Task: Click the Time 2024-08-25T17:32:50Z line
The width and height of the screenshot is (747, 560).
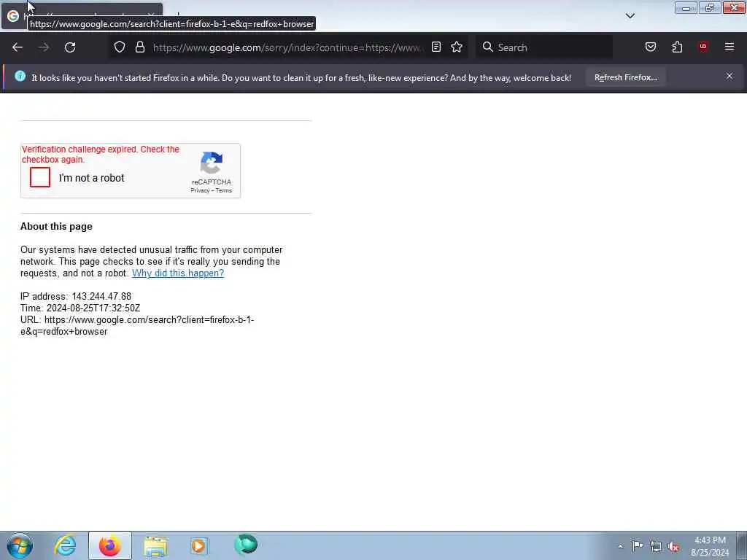Action: tap(80, 308)
